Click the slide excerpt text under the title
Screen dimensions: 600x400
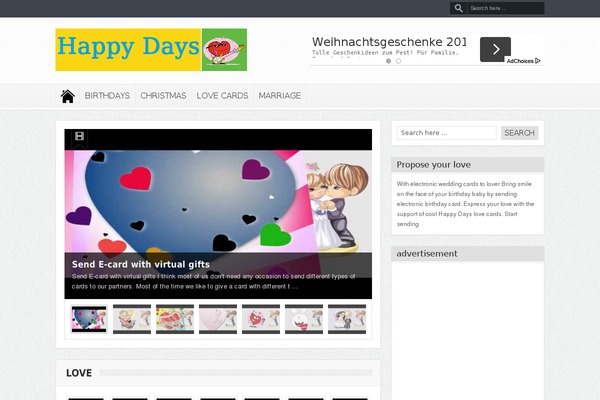(x=214, y=281)
